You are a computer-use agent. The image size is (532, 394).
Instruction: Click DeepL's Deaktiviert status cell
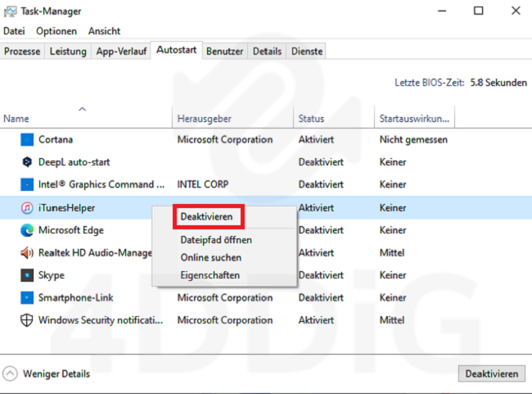[321, 162]
